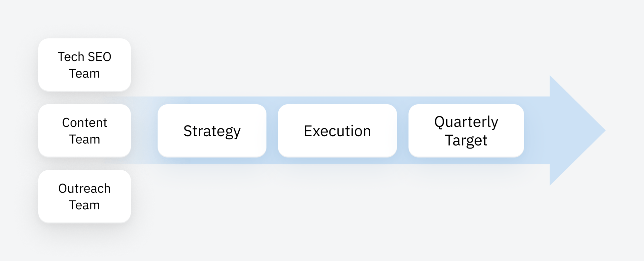Click the word Target
This screenshot has width=644, height=261.
pyautogui.click(x=466, y=141)
